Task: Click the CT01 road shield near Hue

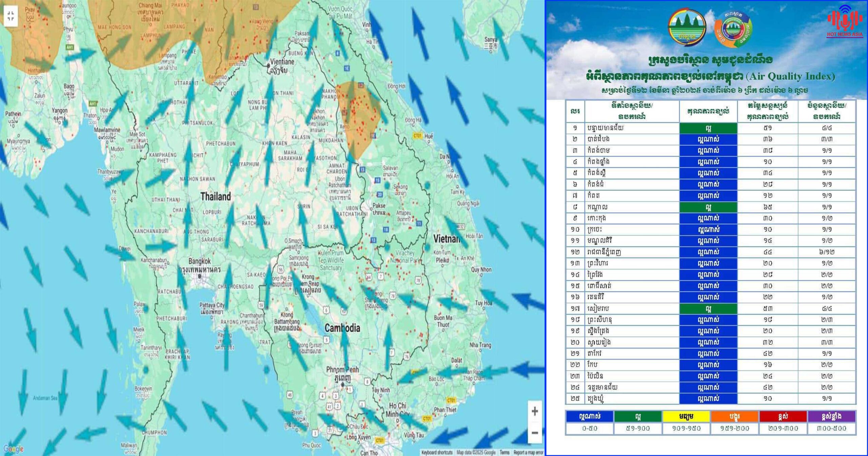Action: click(x=417, y=136)
